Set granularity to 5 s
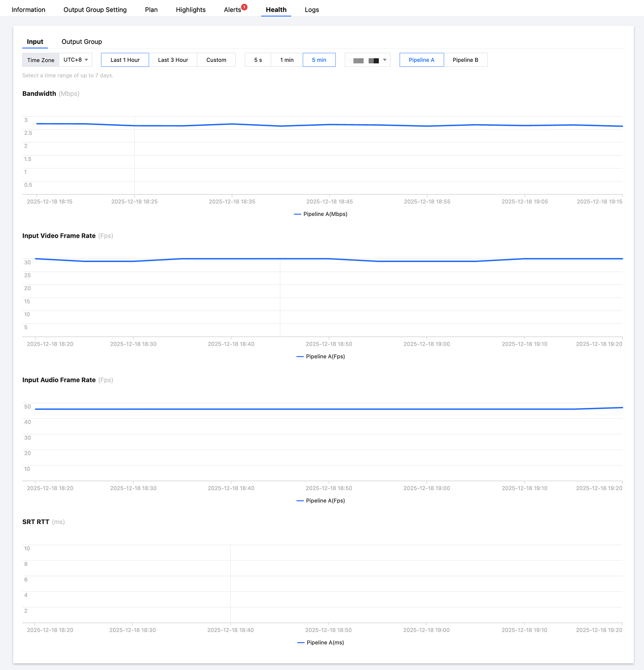Image resolution: width=644 pixels, height=670 pixels. [x=258, y=60]
